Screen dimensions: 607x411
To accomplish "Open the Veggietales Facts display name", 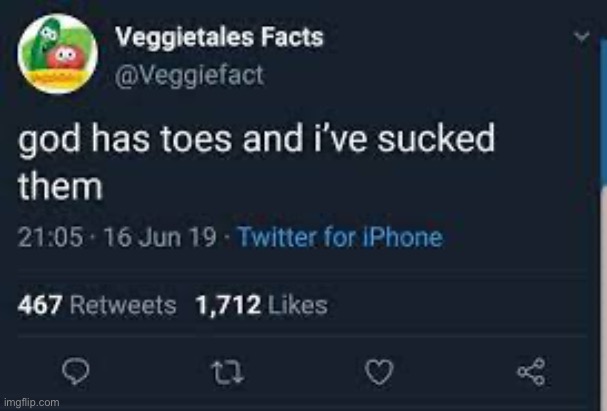I will (x=220, y=38).
